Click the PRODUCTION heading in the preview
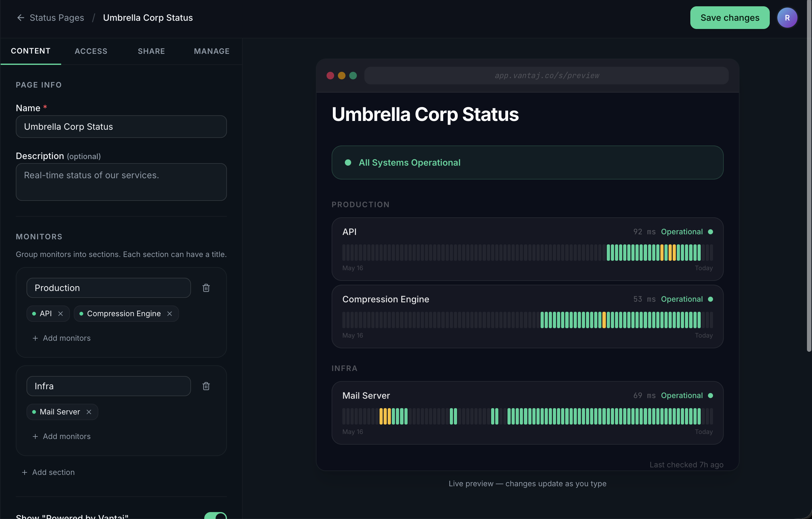The height and width of the screenshot is (519, 812). click(x=360, y=205)
